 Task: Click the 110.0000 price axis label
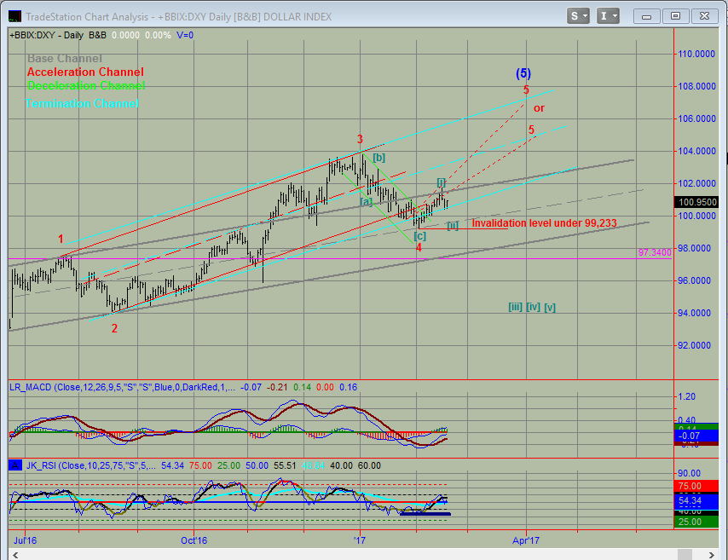pyautogui.click(x=696, y=54)
